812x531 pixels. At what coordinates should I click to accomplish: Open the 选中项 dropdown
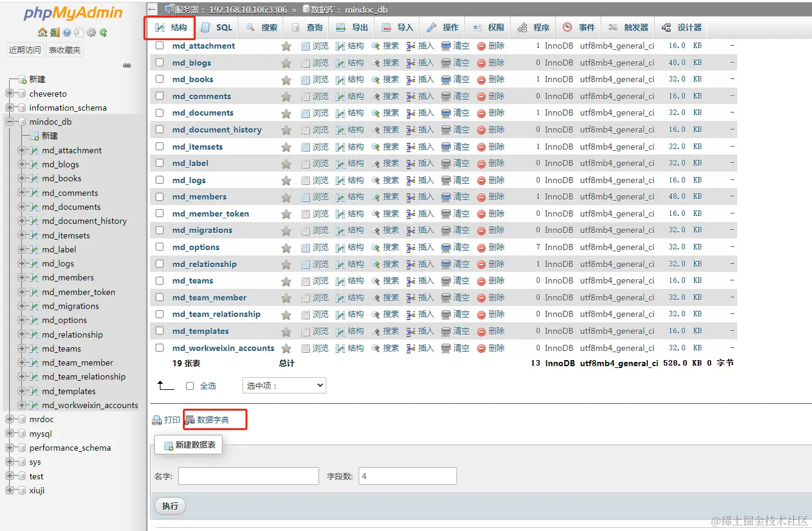[284, 386]
